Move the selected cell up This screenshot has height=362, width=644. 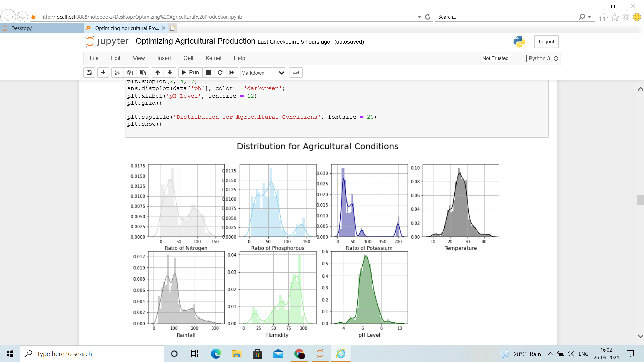pyautogui.click(x=158, y=72)
